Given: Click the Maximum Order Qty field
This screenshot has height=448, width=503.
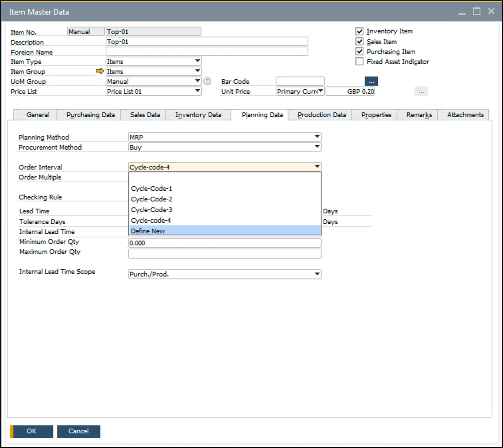Looking at the screenshot, I should point(225,254).
